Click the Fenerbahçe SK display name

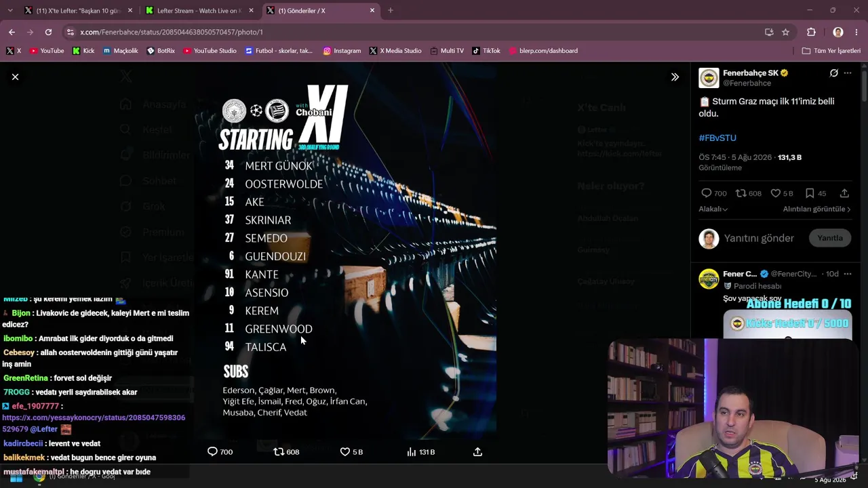750,73
